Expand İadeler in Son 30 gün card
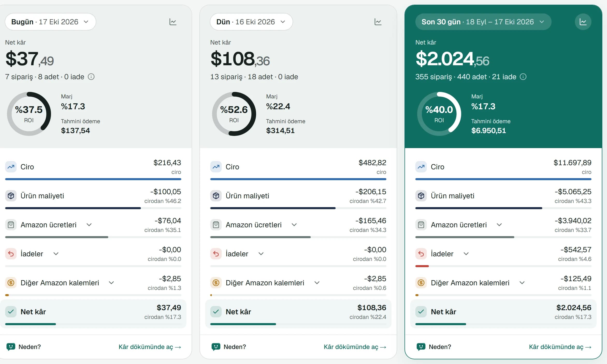607x364 pixels. tap(466, 254)
